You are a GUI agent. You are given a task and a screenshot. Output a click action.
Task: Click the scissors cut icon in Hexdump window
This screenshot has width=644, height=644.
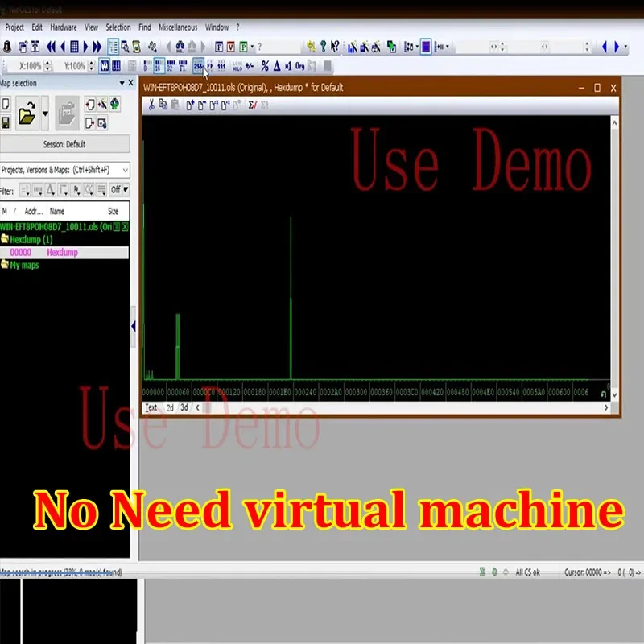(151, 105)
